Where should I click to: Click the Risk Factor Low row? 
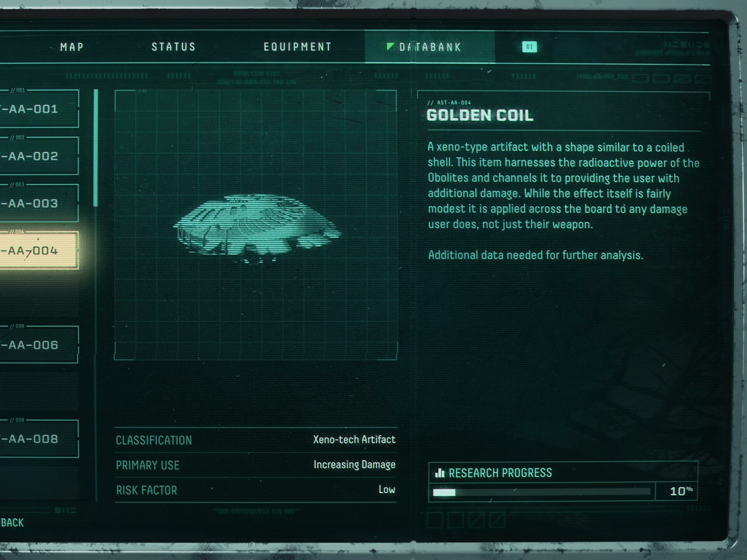click(x=256, y=490)
